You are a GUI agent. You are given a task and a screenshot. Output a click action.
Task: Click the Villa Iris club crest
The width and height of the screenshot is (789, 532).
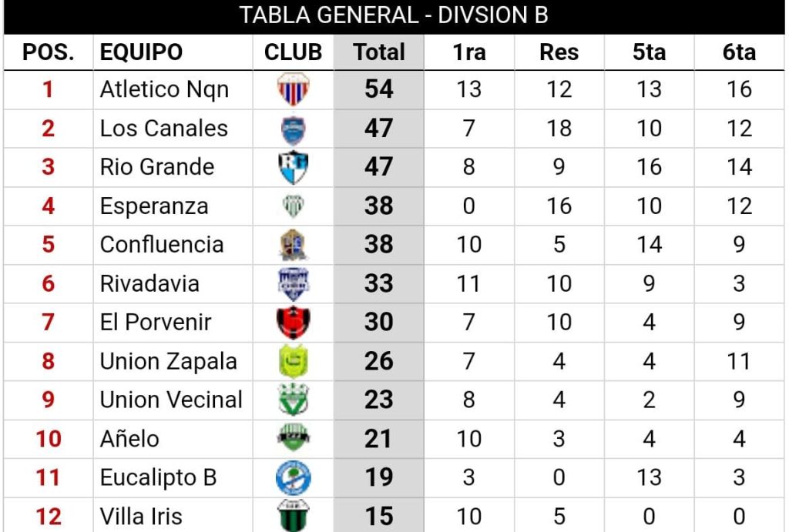tap(293, 515)
